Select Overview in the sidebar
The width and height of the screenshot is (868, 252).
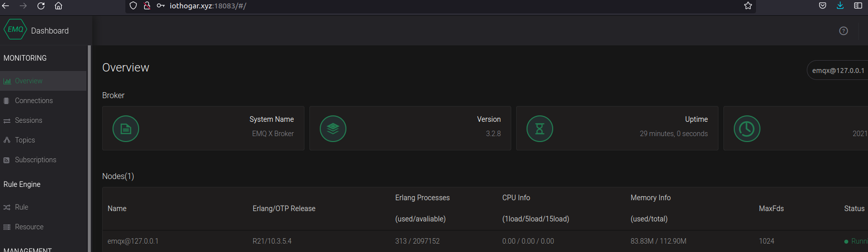point(29,81)
